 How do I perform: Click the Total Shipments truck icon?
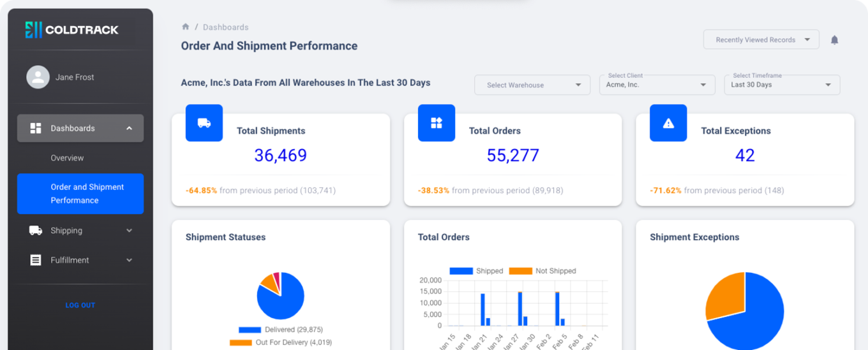click(204, 123)
